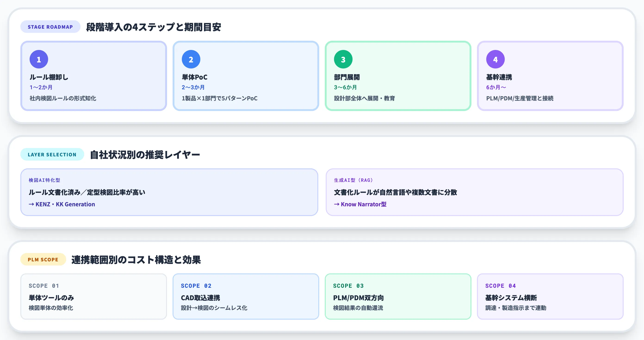Click 設計→検図のシームレス化 description

click(x=214, y=308)
